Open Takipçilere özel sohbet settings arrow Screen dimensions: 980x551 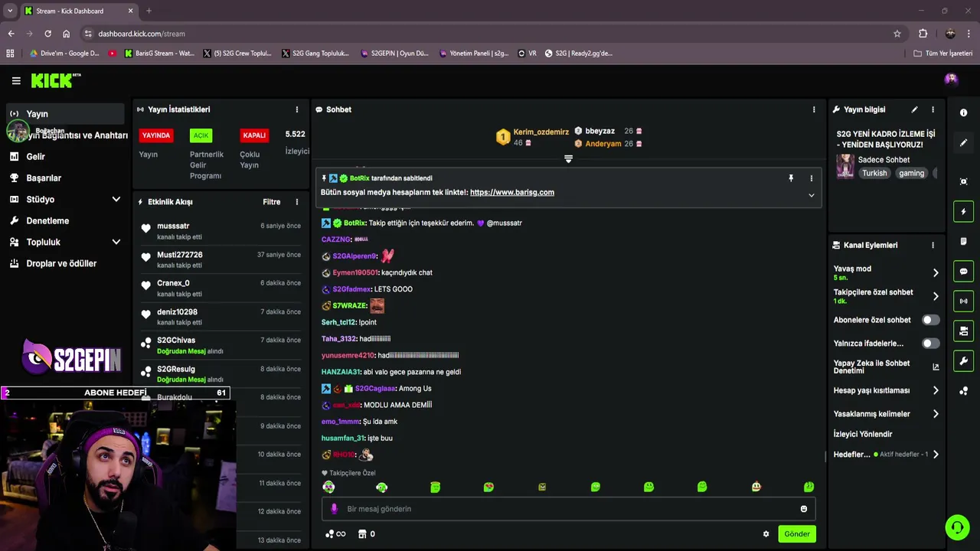936,296
